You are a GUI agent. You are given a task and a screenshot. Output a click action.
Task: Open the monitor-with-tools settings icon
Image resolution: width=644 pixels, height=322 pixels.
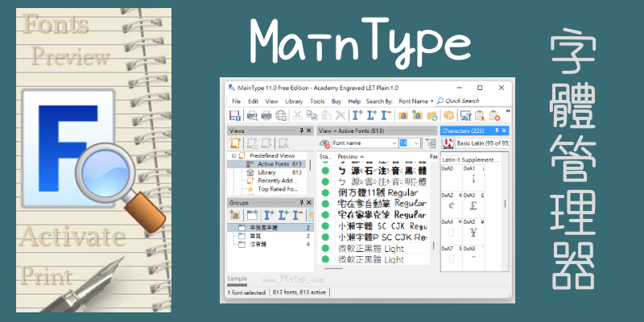coord(465,115)
